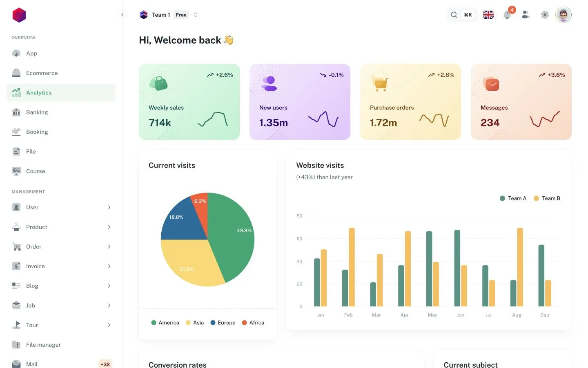Click the Messages 234 card
This screenshot has height=368, width=588.
pos(521,102)
